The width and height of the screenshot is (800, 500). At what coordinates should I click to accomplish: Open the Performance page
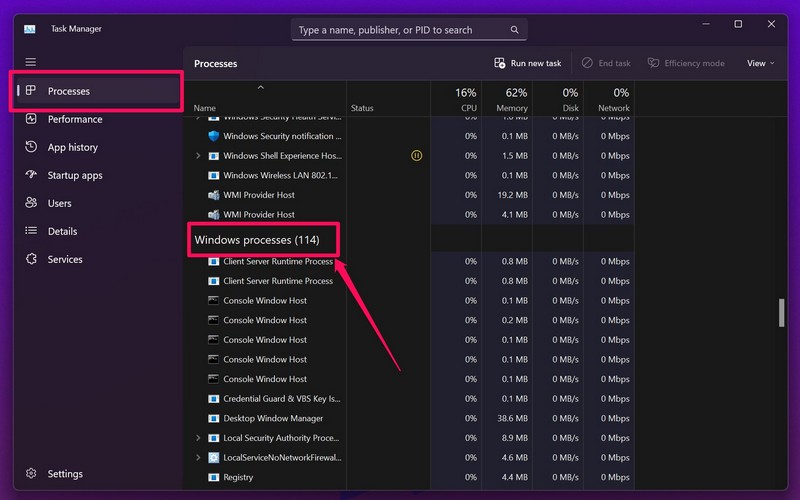(x=75, y=119)
